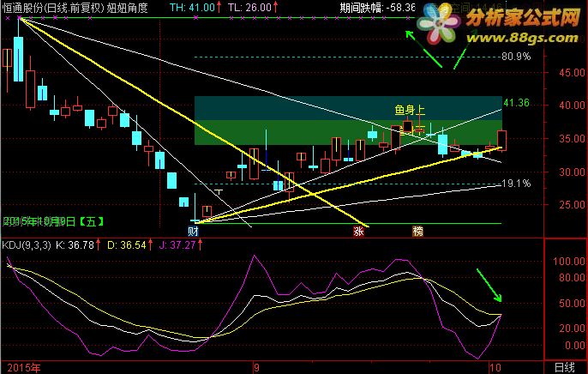Image resolution: width=588 pixels, height=374 pixels.
Task: Click the 19.1% retracement label
Action: (516, 184)
